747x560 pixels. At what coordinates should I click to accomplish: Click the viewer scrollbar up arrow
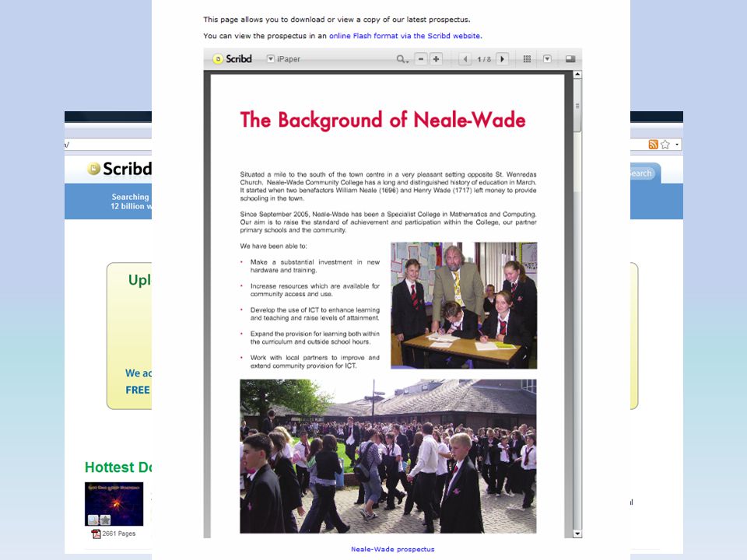(577, 75)
